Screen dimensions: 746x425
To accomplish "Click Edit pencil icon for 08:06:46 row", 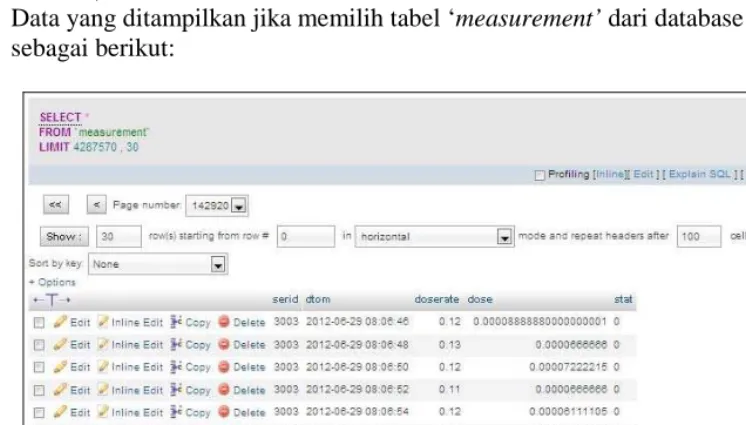I will (60, 322).
